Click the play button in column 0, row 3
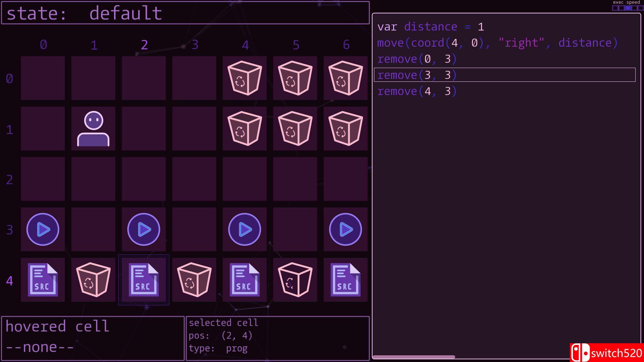644x362 pixels. click(x=43, y=230)
